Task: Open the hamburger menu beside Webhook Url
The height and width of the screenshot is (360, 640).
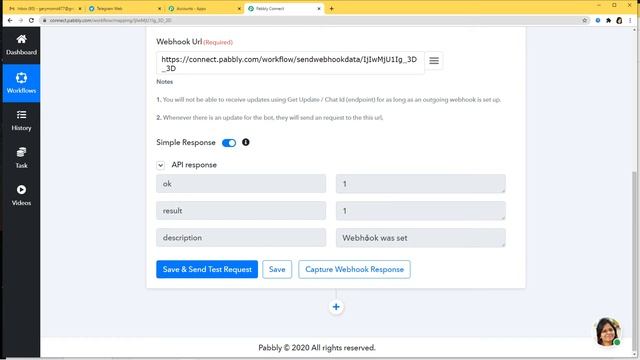Action: point(434,61)
